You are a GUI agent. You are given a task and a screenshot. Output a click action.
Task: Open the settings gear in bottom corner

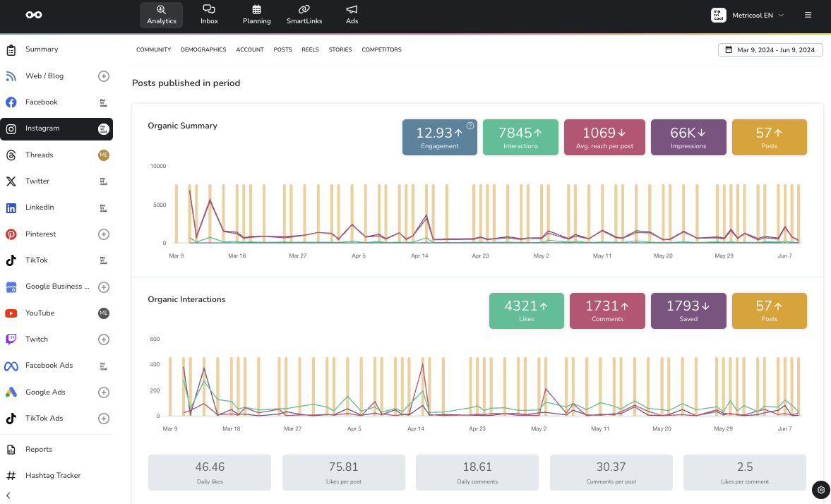tap(820, 489)
